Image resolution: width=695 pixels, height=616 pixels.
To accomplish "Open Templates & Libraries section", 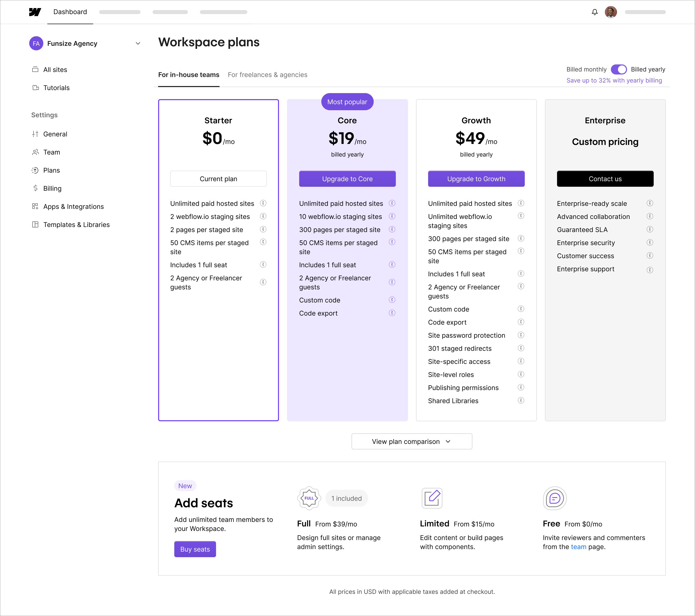I will pyautogui.click(x=76, y=225).
